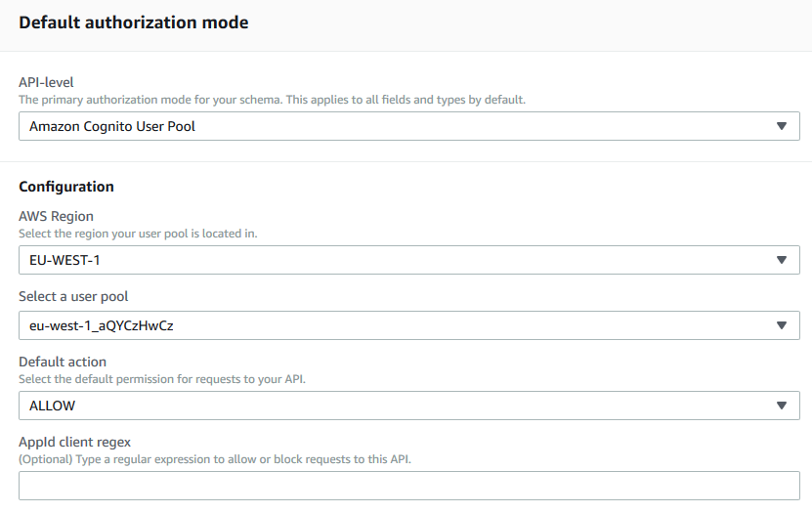Viewport: 812px width, 513px height.
Task: Click the "Select the default permission" helper text
Action: (162, 379)
